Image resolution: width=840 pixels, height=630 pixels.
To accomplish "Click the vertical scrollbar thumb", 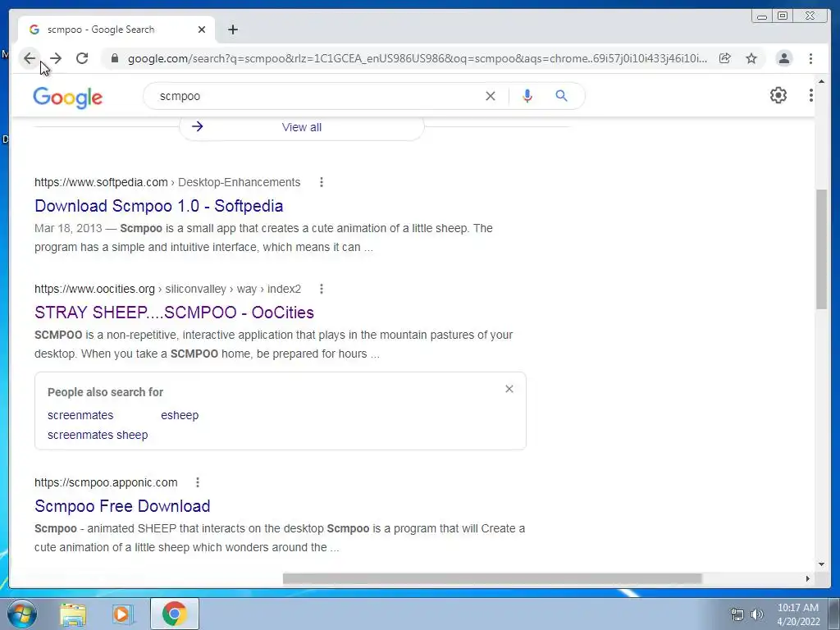I will click(x=821, y=249).
